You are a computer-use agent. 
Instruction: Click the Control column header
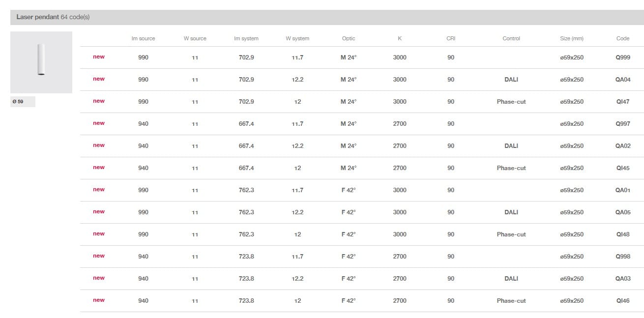point(511,38)
